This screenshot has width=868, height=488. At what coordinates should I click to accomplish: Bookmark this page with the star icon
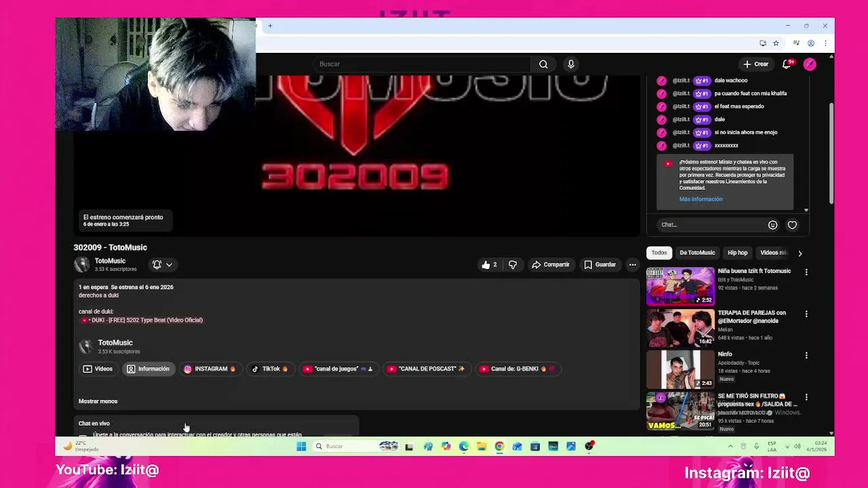(776, 43)
